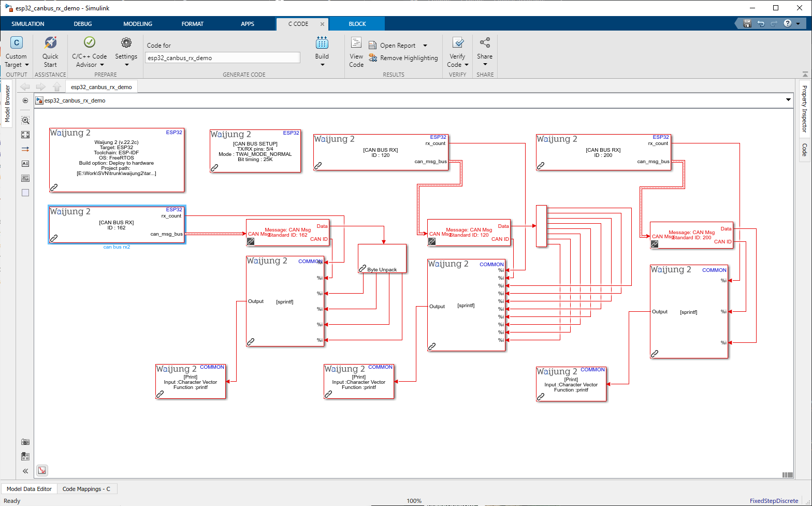Click Fit to View palette icon
The width and height of the screenshot is (812, 506).
pyautogui.click(x=25, y=135)
